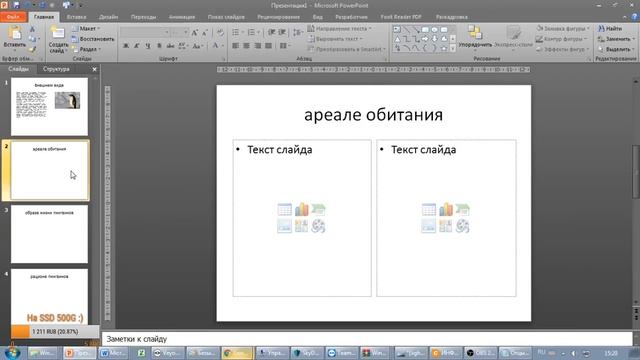Insert media clip icon in right placeholder

click(462, 226)
